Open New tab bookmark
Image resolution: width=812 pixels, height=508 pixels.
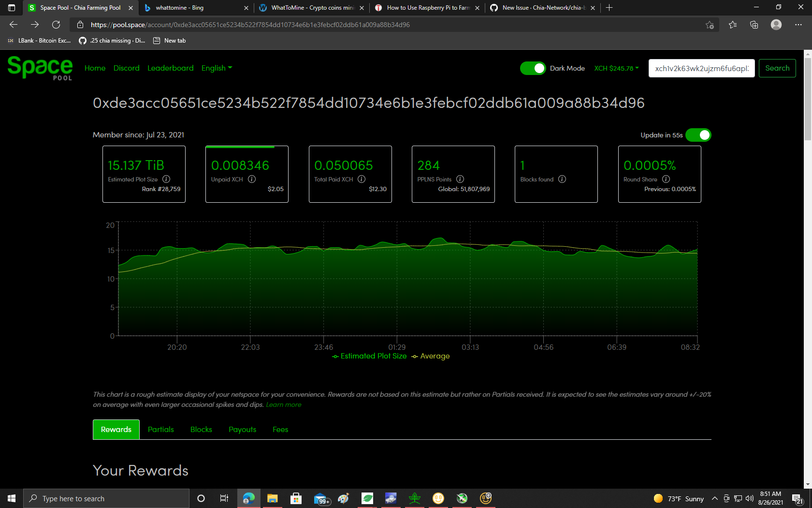coord(170,41)
